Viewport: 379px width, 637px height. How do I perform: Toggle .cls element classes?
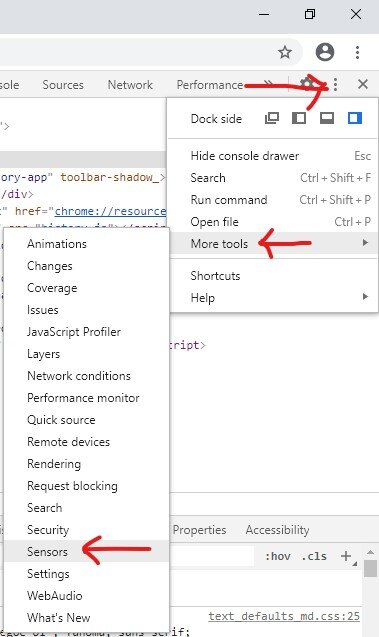click(314, 556)
